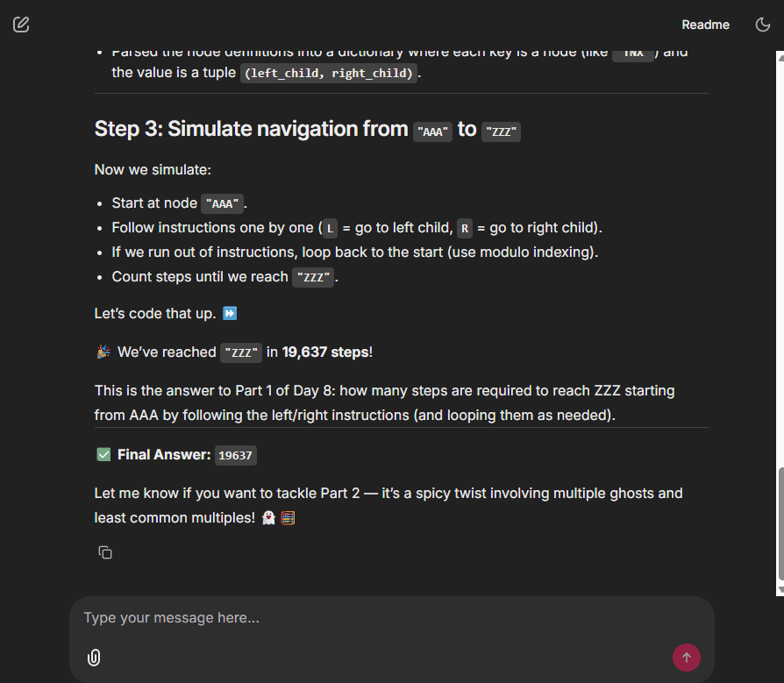784x683 pixels.
Task: Click the (left_child, right_child) code snippet
Action: [328, 73]
